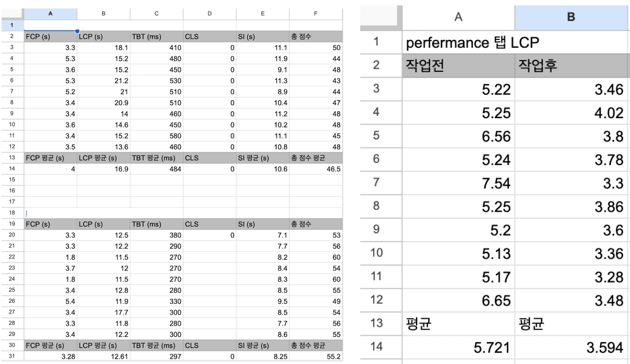Select the LCP cell with value 21.2

click(103, 80)
